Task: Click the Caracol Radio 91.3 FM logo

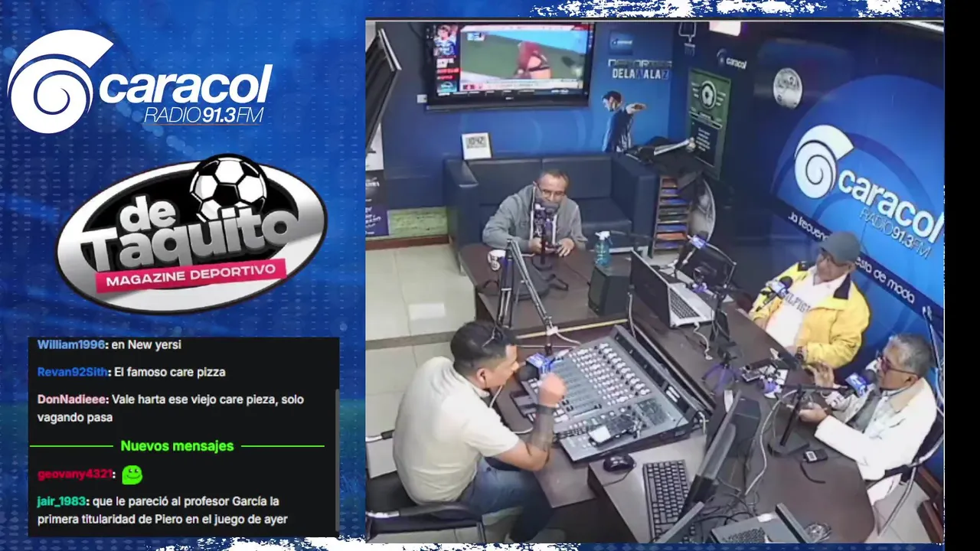Action: pyautogui.click(x=140, y=83)
